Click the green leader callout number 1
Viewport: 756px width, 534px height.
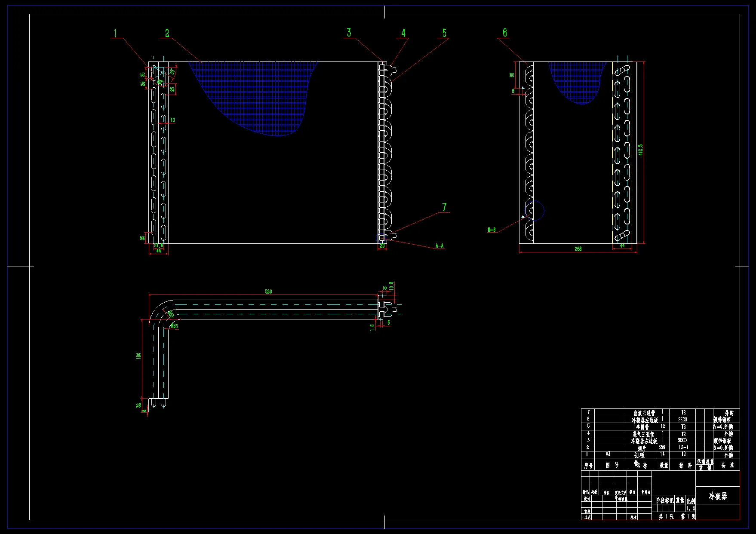coord(115,33)
